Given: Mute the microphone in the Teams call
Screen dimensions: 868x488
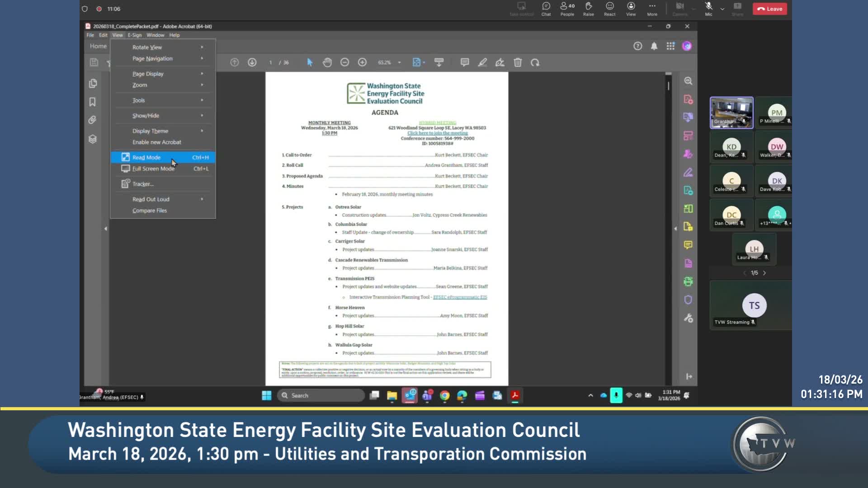Looking at the screenshot, I should pos(708,8).
